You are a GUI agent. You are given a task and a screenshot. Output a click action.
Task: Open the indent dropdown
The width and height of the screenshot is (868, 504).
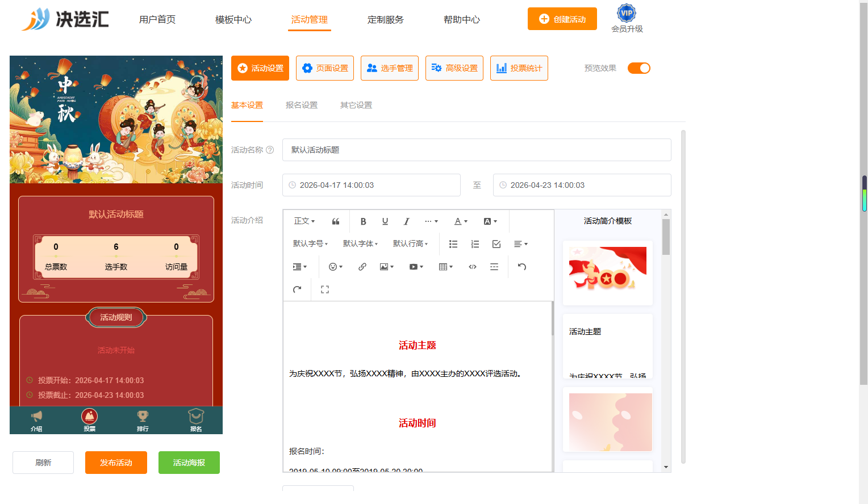pos(299,267)
